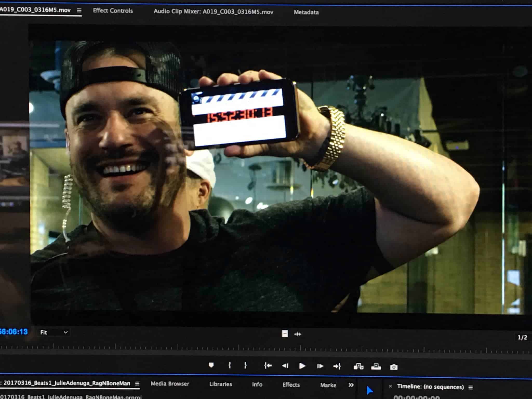Click the Export Frame camera icon

[394, 367]
